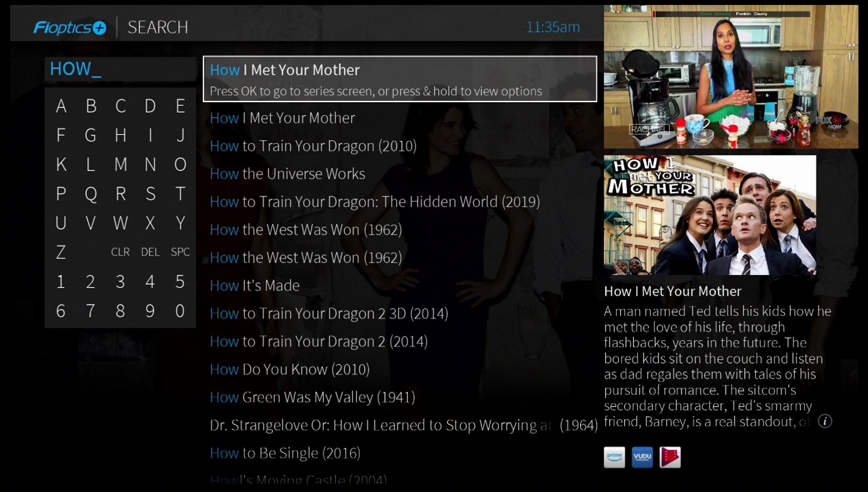868x492 pixels.
Task: Tap number 9 on the keypad
Action: (x=150, y=311)
